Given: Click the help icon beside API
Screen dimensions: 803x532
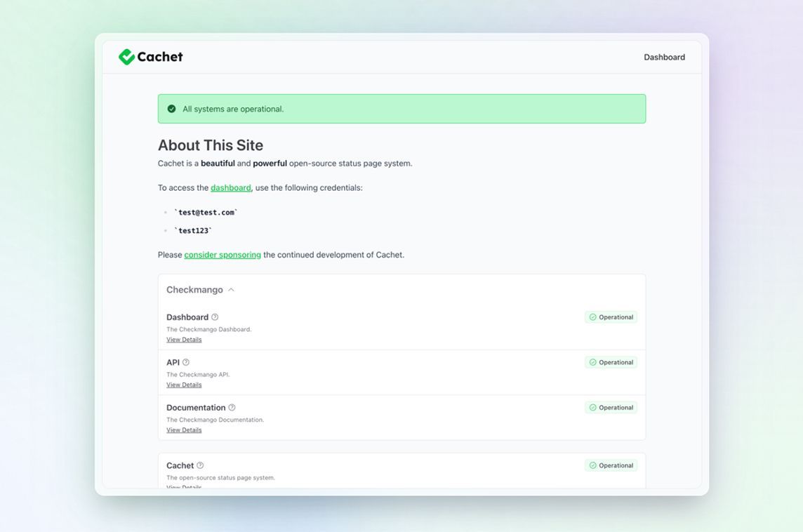Looking at the screenshot, I should [x=186, y=362].
